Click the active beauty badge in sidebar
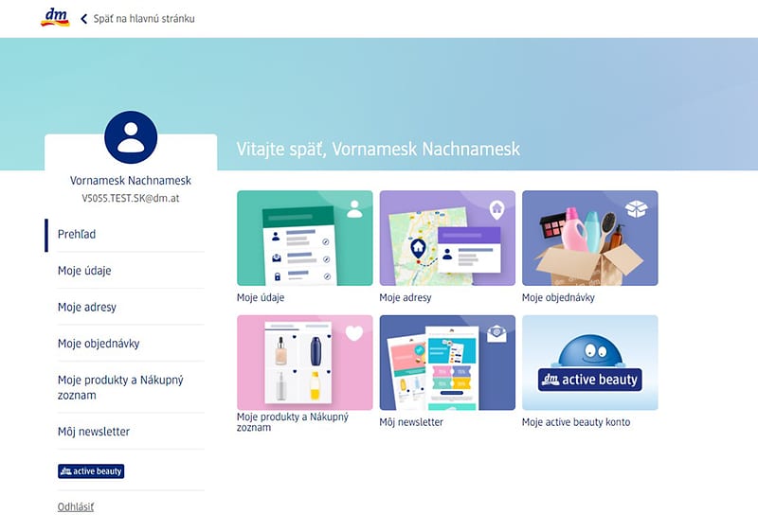 [91, 470]
